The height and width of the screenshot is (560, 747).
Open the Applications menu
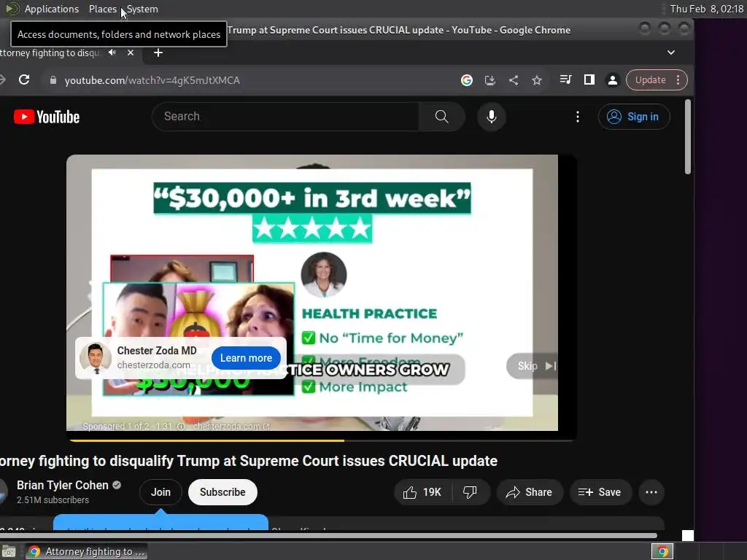click(x=52, y=9)
